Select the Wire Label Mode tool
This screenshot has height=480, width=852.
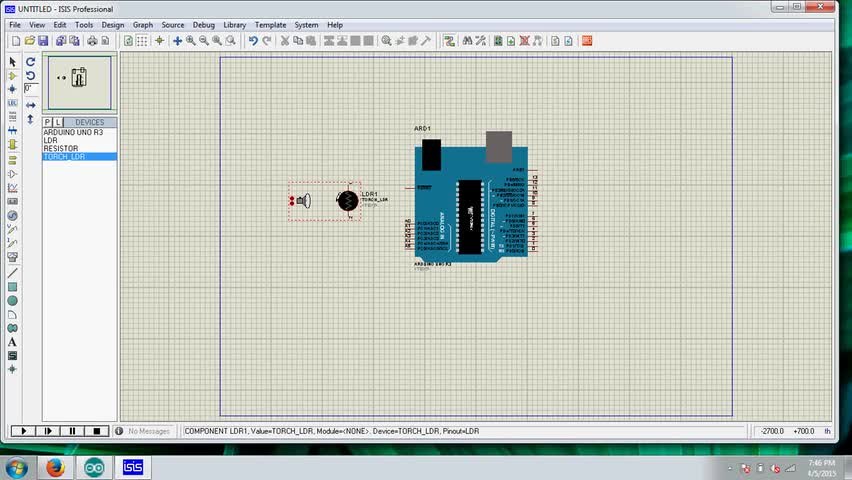click(12, 103)
